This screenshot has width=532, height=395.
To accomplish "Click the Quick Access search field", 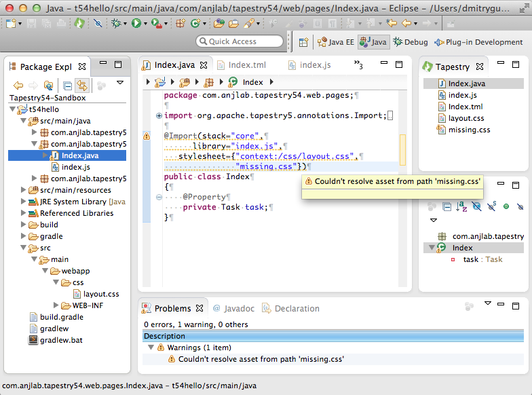I will point(240,41).
